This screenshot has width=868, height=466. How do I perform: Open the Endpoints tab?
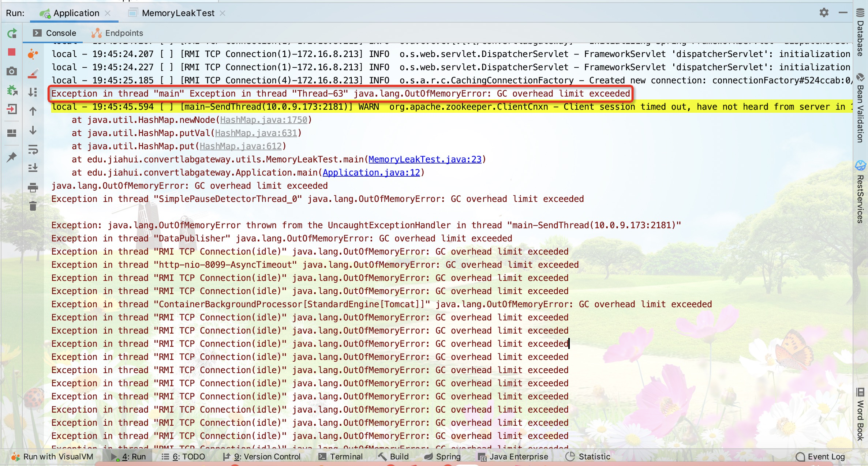124,33
